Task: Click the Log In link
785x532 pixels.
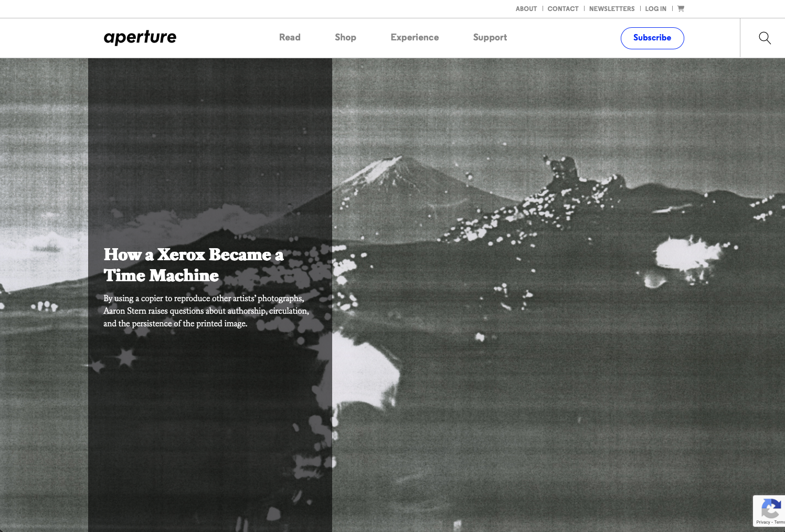Action: coord(655,9)
